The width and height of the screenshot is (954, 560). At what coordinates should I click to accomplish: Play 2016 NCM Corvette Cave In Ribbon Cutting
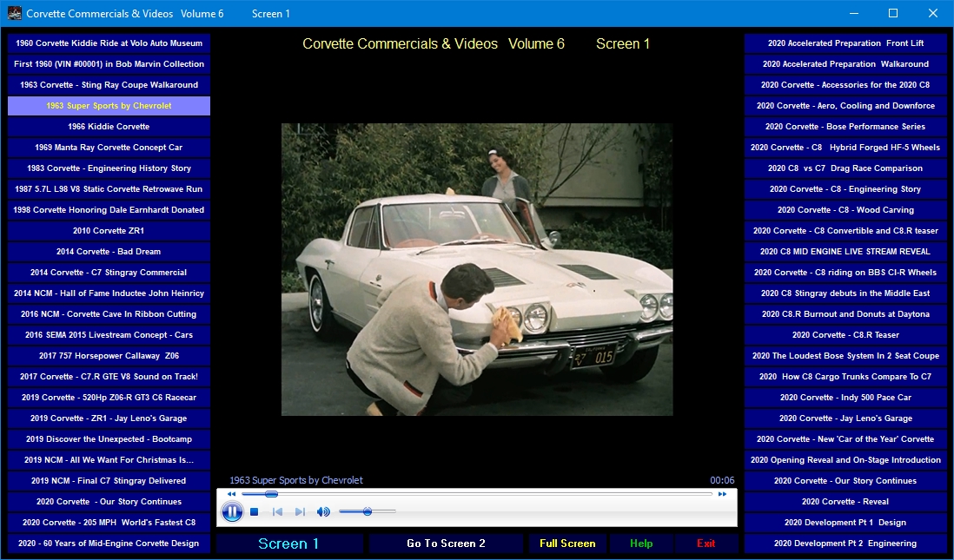click(x=109, y=314)
